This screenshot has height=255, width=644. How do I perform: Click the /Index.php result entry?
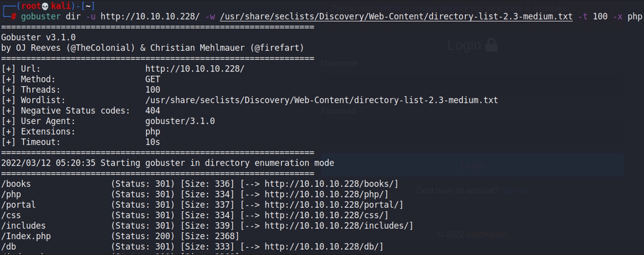point(26,236)
